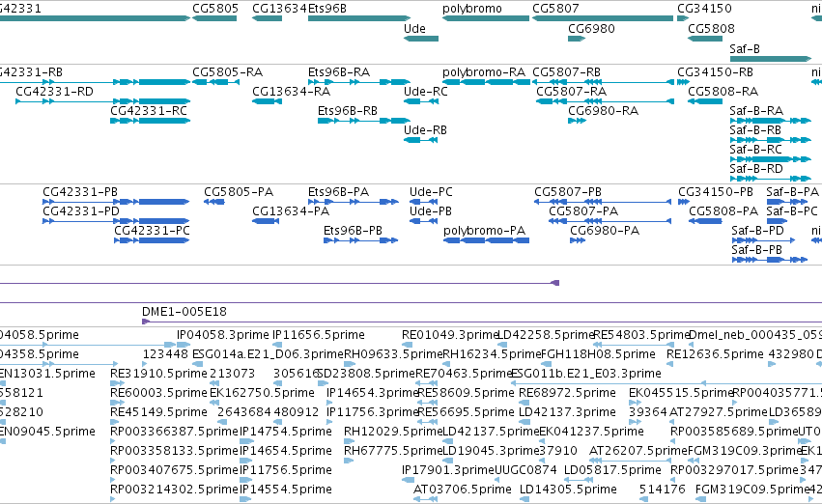Open EST IP11656.5prime

pos(318,335)
